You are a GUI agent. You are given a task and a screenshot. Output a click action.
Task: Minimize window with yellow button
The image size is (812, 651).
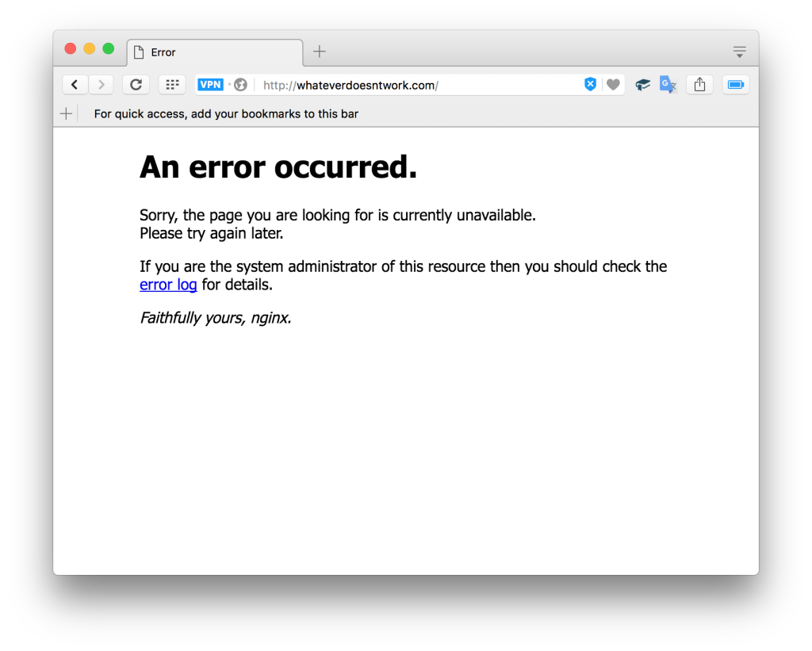point(90,48)
